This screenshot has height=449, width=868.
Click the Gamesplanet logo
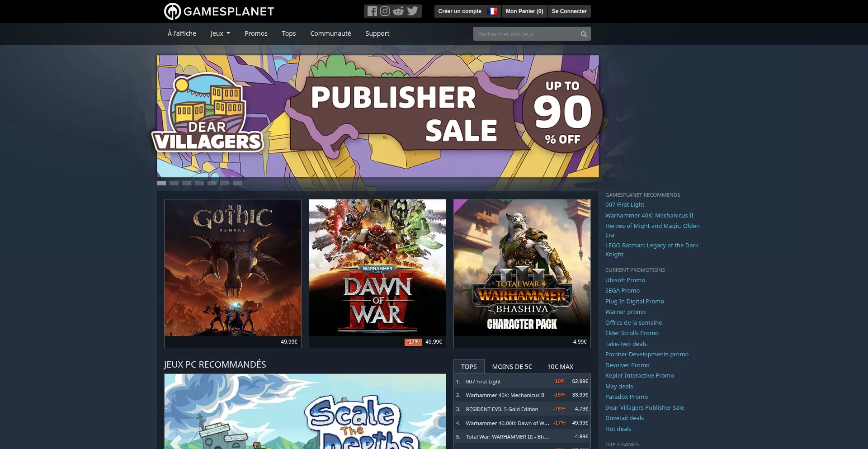pyautogui.click(x=219, y=11)
